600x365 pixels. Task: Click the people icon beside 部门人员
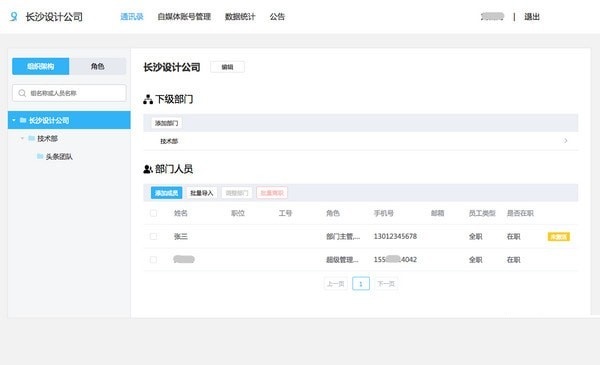[148, 169]
